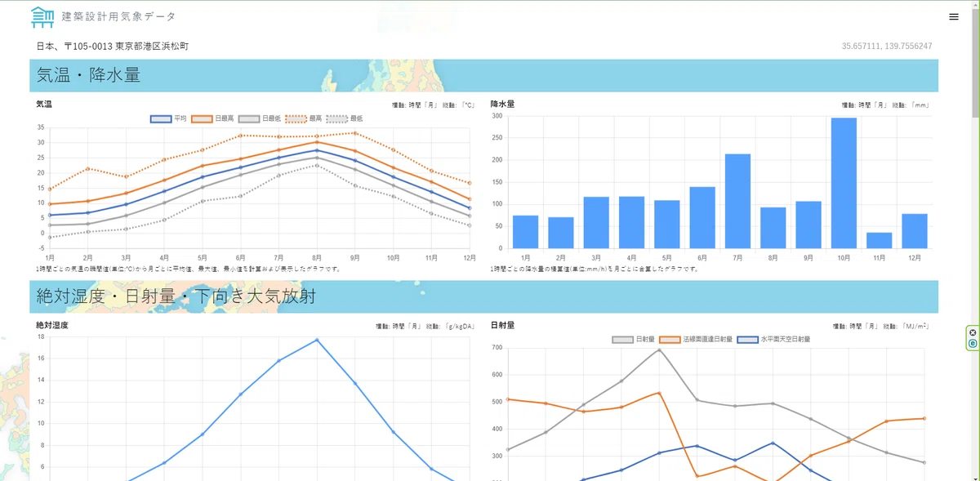
Task: Click the 日射量 chart title
Action: click(x=502, y=325)
